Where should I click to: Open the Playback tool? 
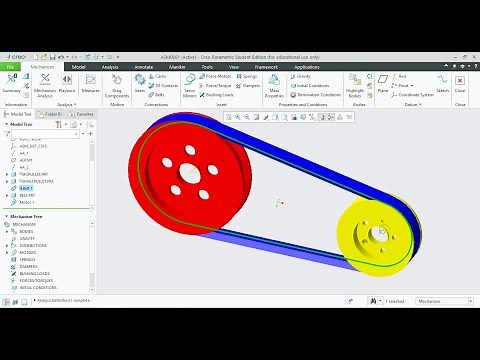(67, 83)
